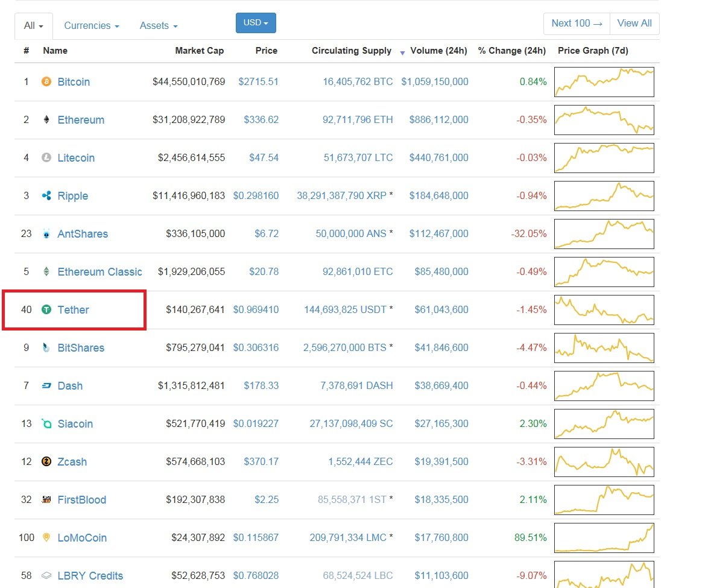Screen dimensions: 708x588
Task: Click Ethereum price $336.62
Action: point(261,119)
